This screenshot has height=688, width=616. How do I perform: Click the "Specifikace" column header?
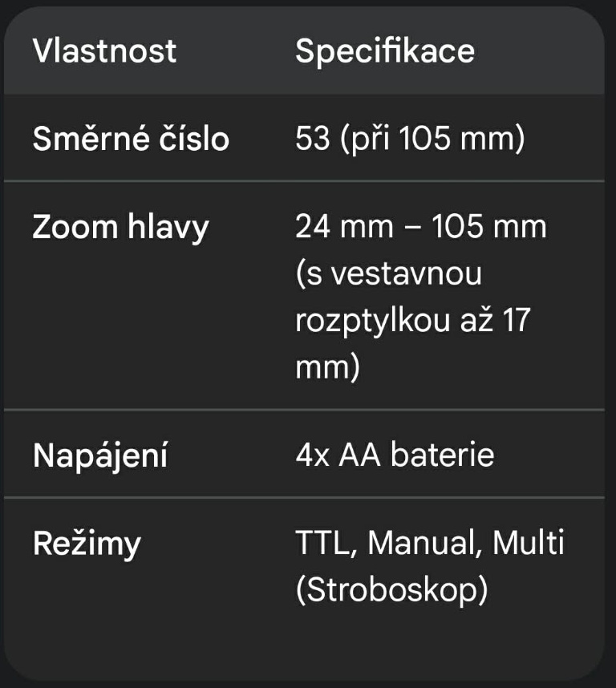(385, 51)
